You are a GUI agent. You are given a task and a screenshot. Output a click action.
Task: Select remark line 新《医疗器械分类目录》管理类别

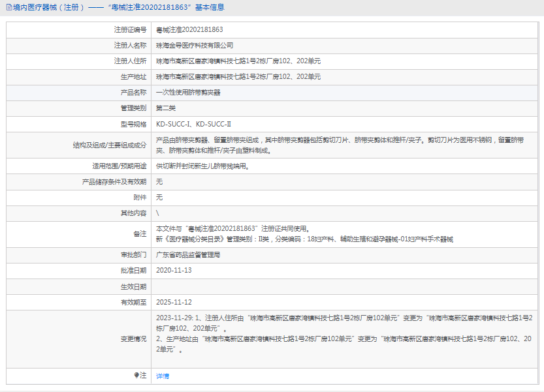[304, 239]
